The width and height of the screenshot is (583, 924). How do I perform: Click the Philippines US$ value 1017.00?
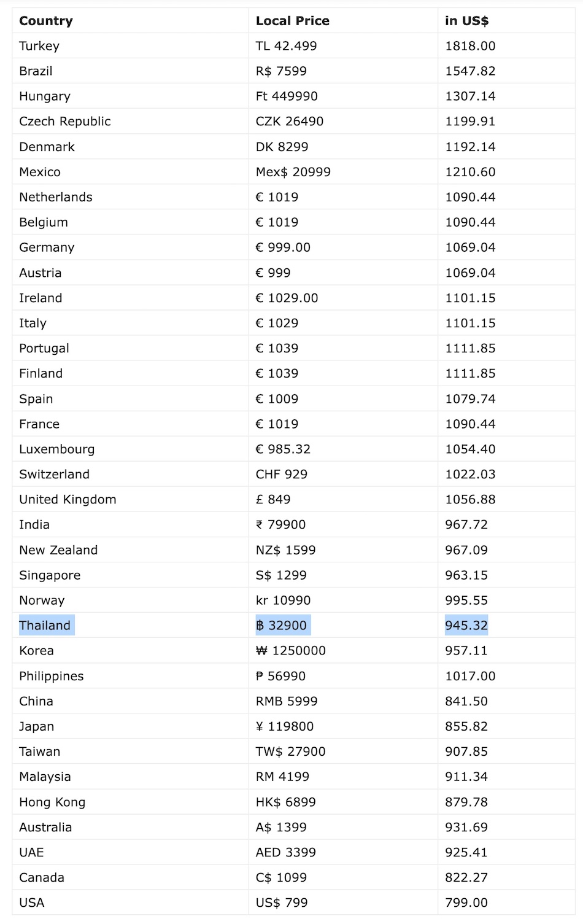pos(470,676)
